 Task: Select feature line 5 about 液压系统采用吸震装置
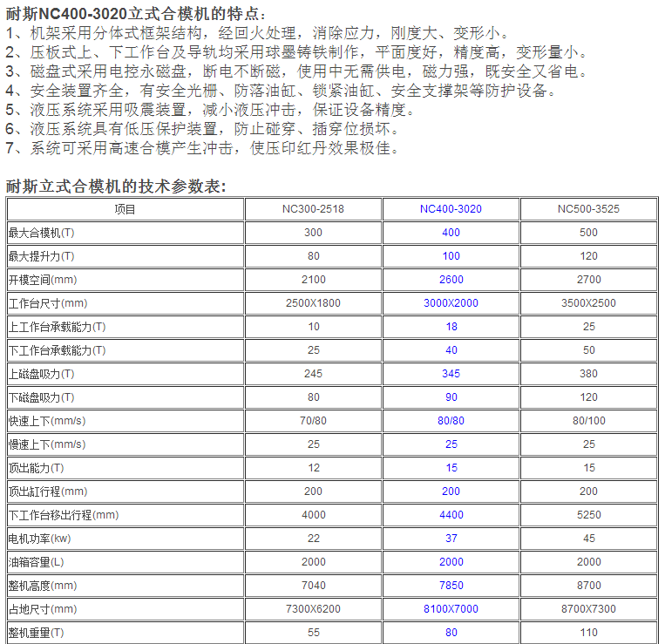click(210, 110)
